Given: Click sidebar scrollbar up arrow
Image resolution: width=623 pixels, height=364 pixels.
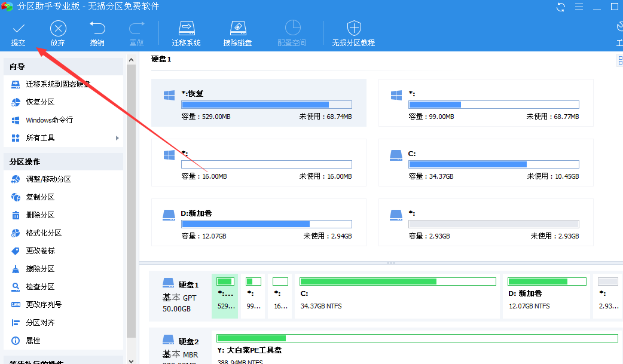Looking at the screenshot, I should point(131,60).
